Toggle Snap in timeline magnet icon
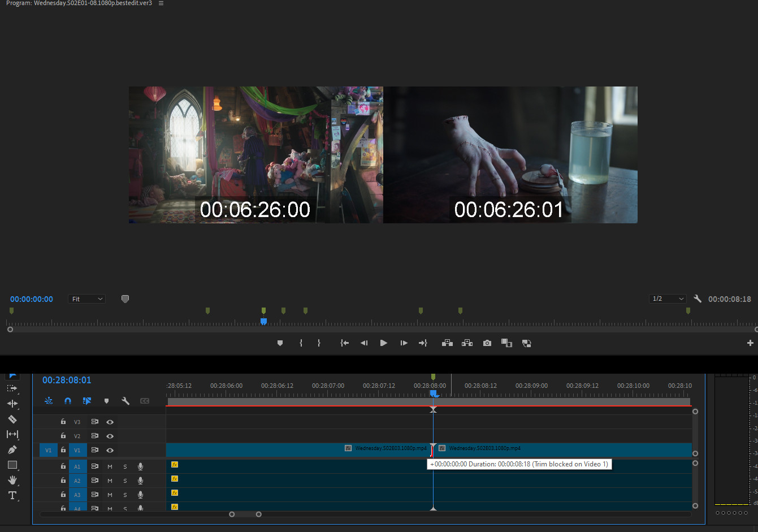758x532 pixels. 68,401
